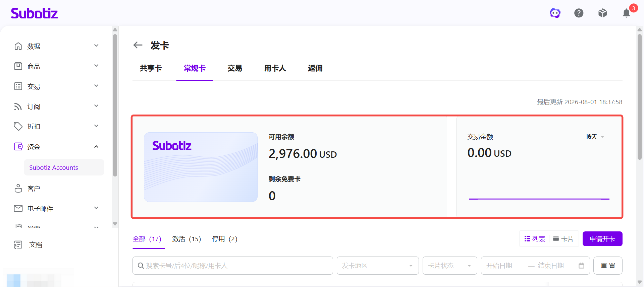Image resolution: width=644 pixels, height=287 pixels.
Task: Expand the 电子邮件 sidebar menu
Action: tap(96, 208)
